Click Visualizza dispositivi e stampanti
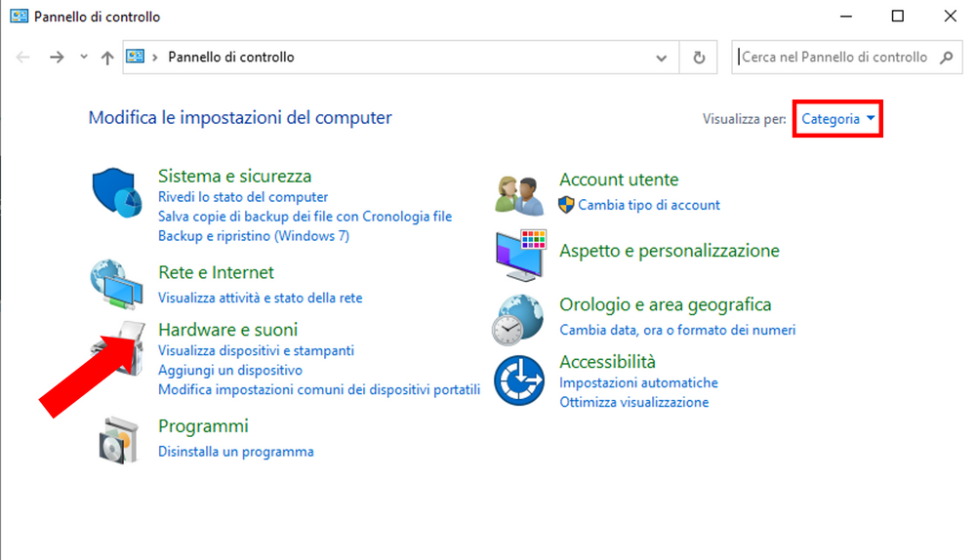The height and width of the screenshot is (560, 976). (256, 351)
